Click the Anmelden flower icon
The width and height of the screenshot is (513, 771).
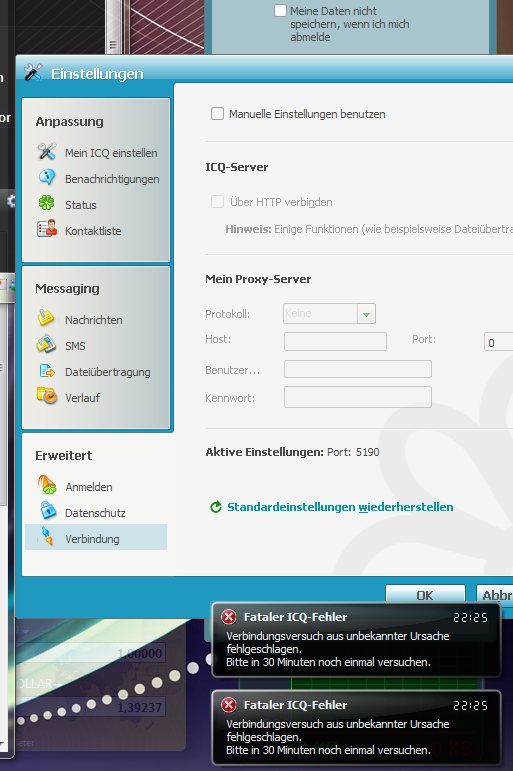pyautogui.click(x=47, y=485)
